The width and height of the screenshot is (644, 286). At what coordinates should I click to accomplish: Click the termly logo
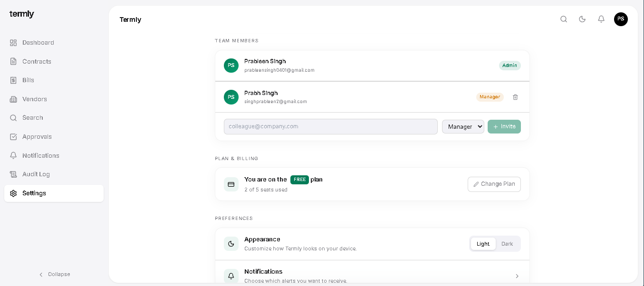(x=22, y=14)
